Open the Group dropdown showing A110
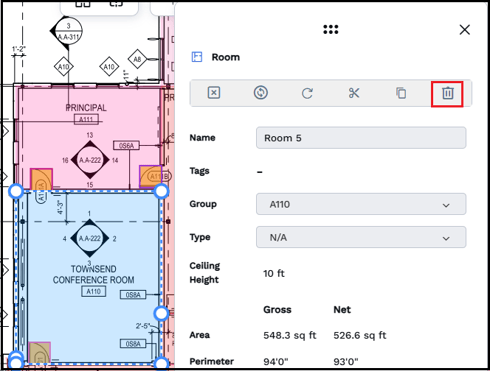Screen dimensions: 490x371 (361, 204)
